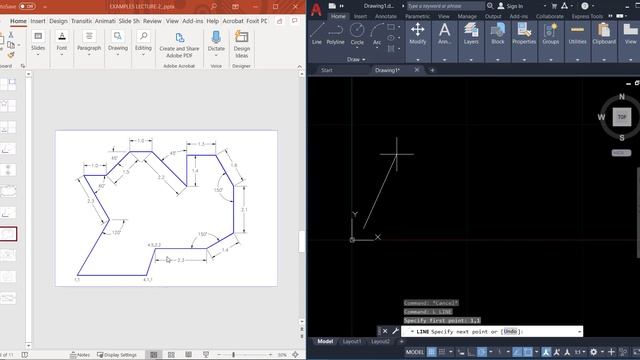This screenshot has width=640, height=360.
Task: Toggle object snap in AutoCAD status bar
Action: pos(528,351)
